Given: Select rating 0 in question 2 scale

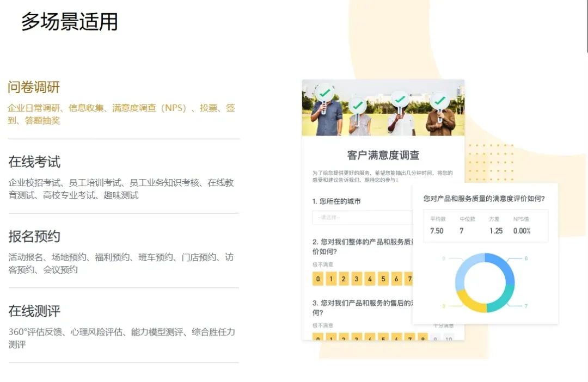Looking at the screenshot, I should pyautogui.click(x=317, y=279).
